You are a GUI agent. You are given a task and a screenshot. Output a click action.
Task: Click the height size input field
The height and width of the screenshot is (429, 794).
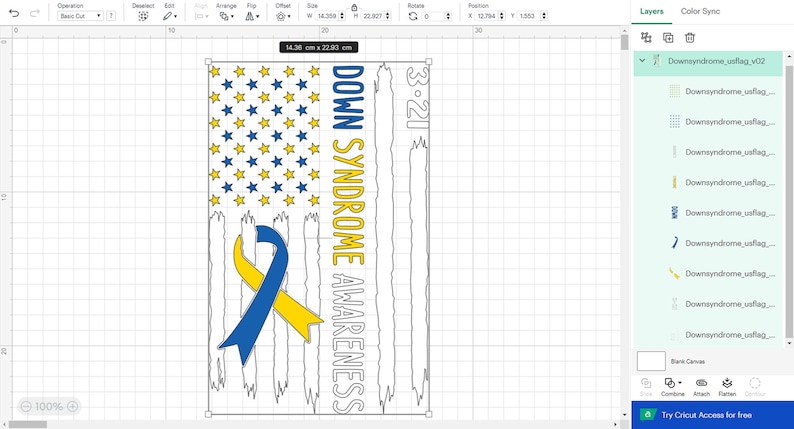pos(372,16)
